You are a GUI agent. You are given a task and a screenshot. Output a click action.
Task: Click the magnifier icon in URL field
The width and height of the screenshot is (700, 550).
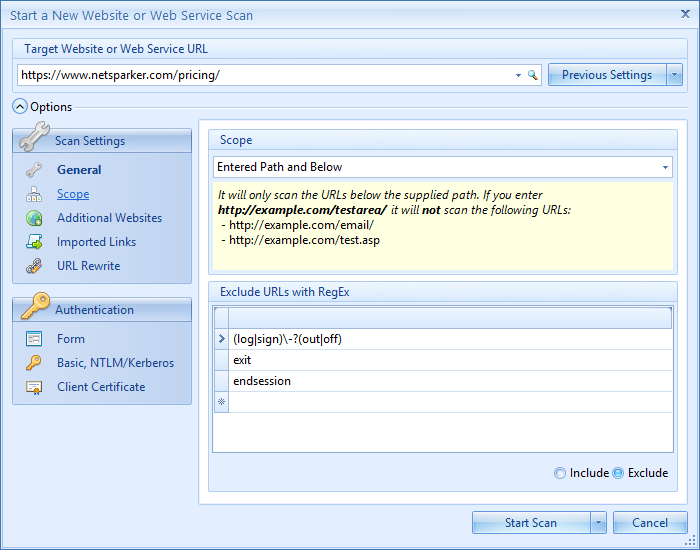pos(533,75)
